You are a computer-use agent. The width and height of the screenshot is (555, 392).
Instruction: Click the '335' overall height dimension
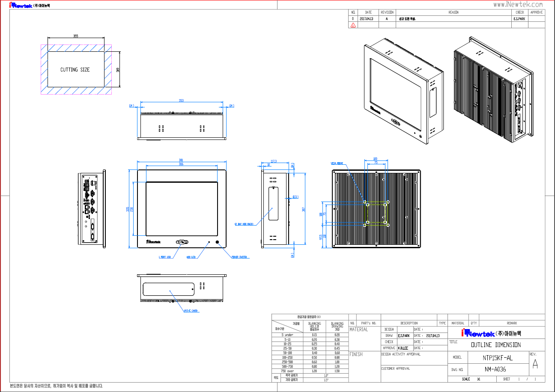tap(127, 209)
